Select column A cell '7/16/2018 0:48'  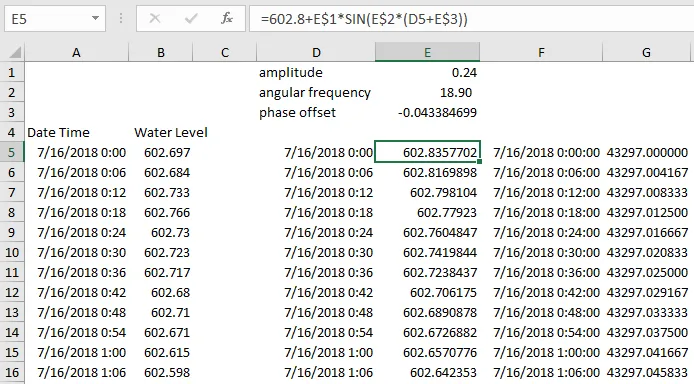coord(76,312)
